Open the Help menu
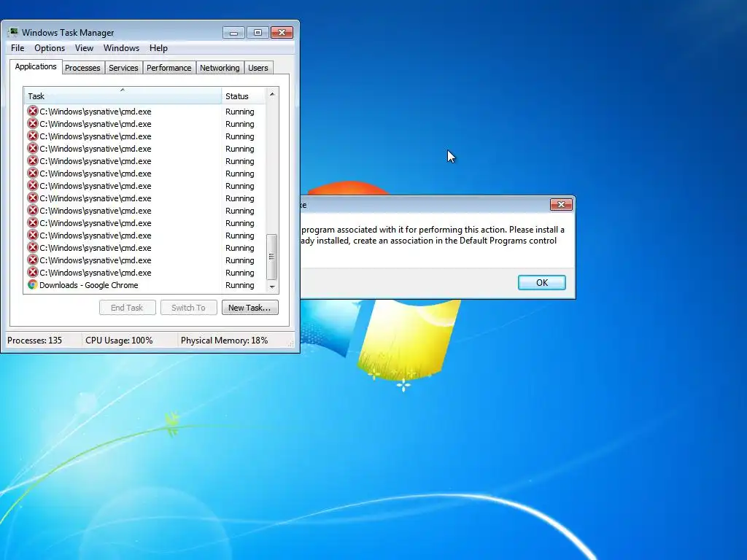 (x=158, y=48)
